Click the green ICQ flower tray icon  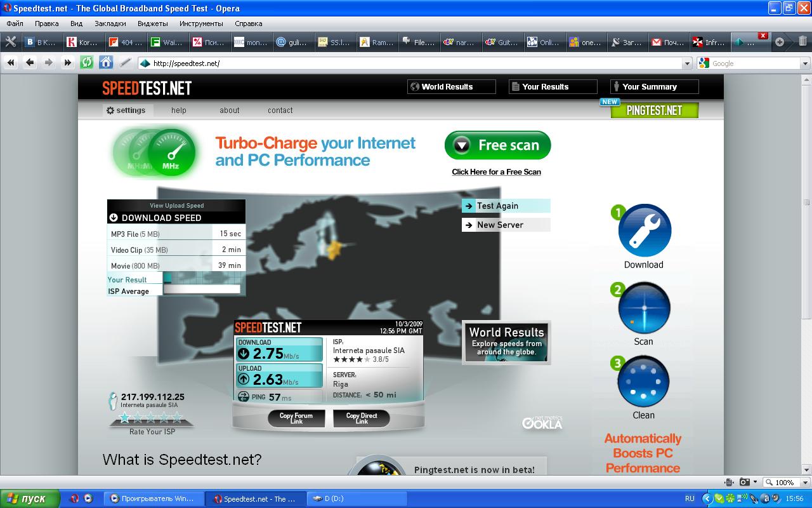(x=731, y=498)
